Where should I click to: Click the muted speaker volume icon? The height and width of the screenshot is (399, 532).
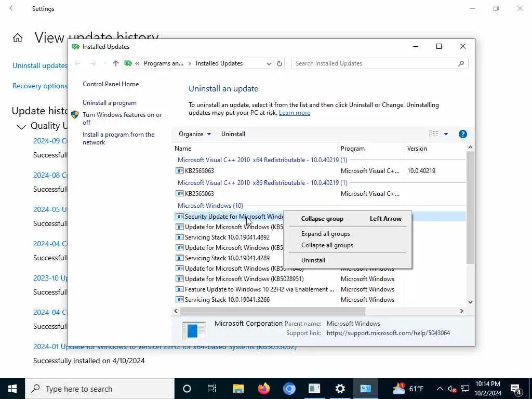tap(452, 389)
